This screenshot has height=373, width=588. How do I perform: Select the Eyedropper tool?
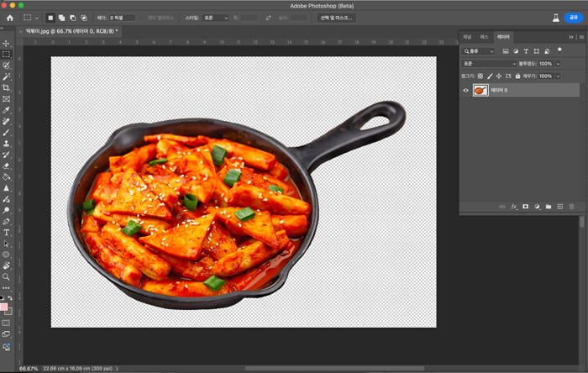pyautogui.click(x=6, y=110)
